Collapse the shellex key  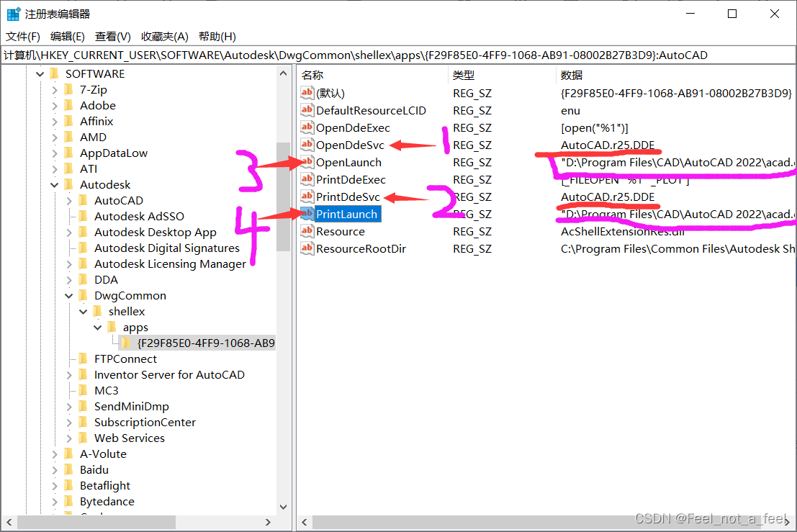point(84,312)
